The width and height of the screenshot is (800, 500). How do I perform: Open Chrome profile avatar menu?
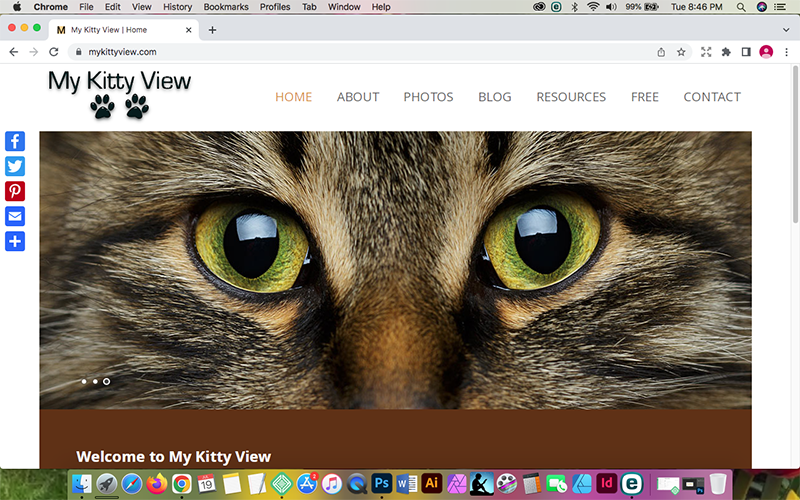tap(767, 52)
